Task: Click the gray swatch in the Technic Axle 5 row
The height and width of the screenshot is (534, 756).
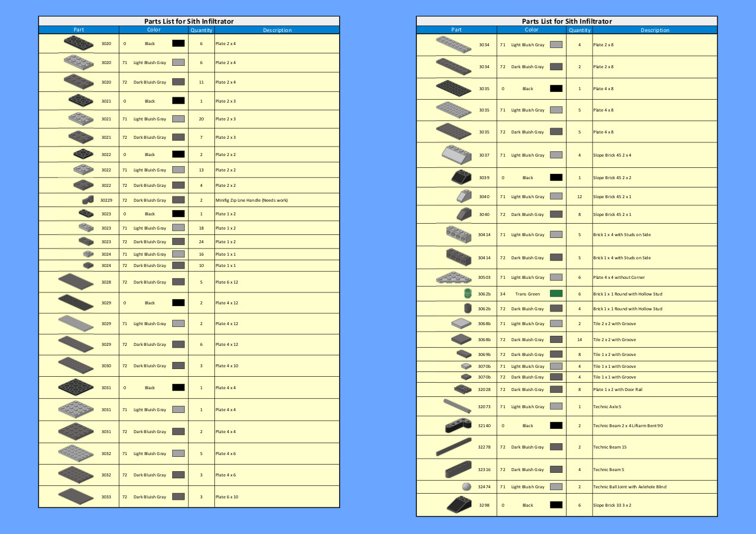Action: point(556,406)
